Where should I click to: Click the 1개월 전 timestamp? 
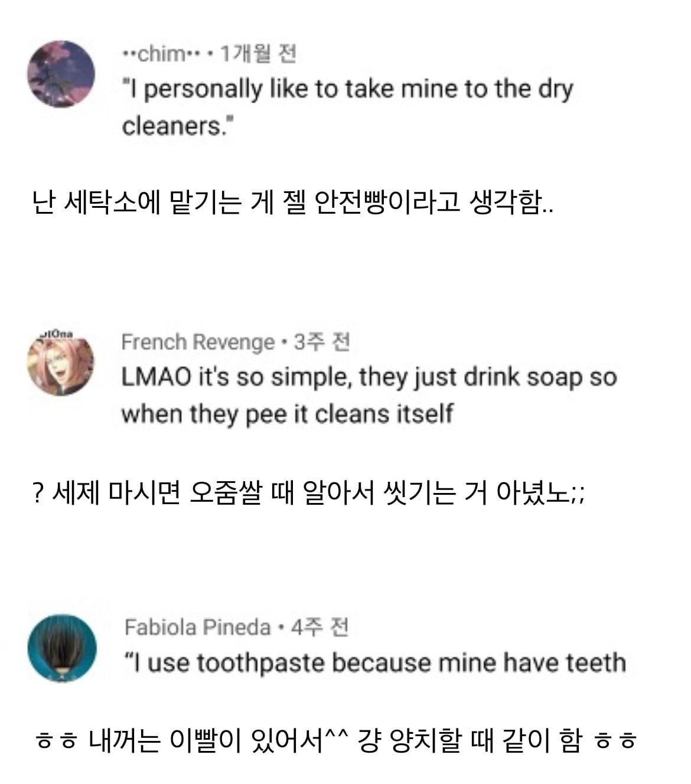(258, 54)
